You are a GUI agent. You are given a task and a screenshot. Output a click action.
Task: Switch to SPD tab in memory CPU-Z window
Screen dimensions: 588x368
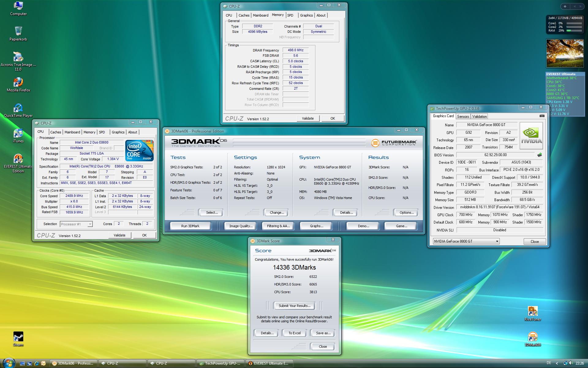[x=290, y=15]
